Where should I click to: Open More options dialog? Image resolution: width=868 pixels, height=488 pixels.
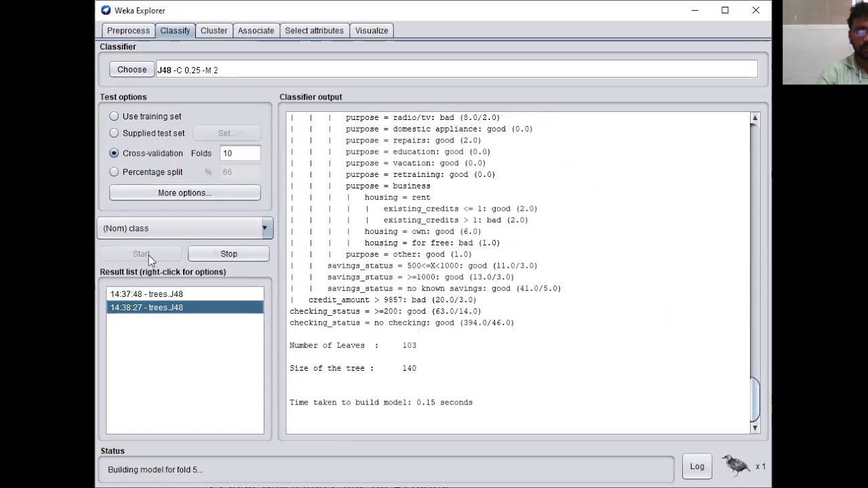[184, 193]
